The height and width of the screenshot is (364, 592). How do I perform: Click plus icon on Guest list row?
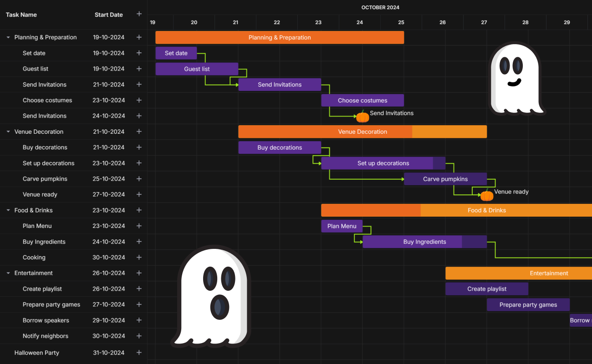click(139, 69)
